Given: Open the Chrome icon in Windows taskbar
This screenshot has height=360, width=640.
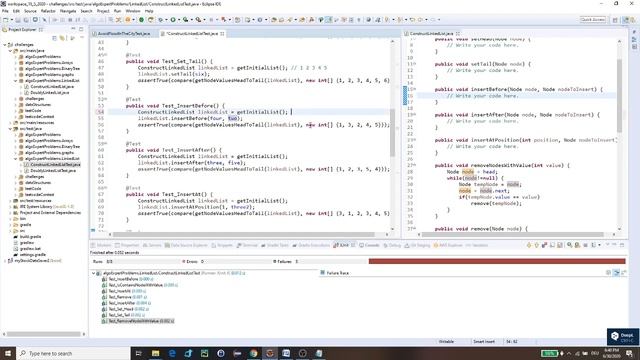Looking at the screenshot, I should [253, 353].
